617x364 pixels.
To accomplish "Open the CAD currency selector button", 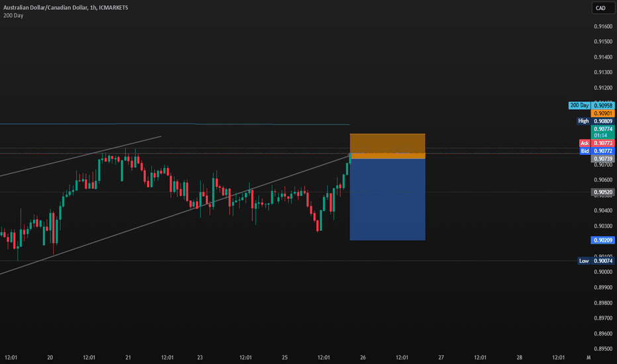I will (x=603, y=8).
